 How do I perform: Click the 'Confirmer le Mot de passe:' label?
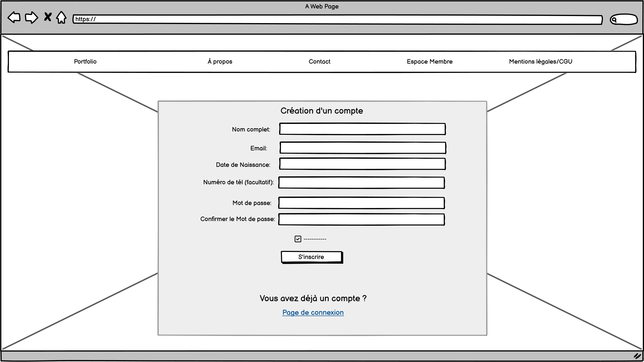pos(238,219)
